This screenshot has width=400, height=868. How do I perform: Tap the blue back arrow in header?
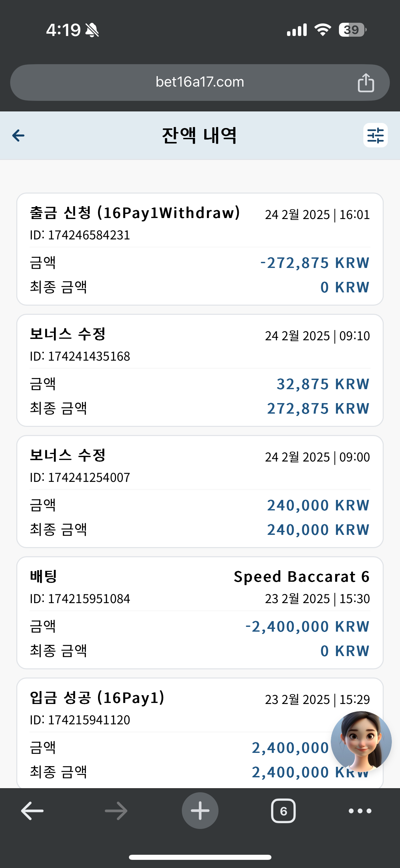tap(18, 135)
